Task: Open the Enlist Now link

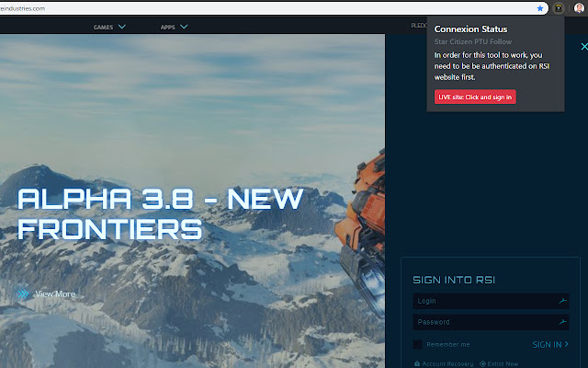Action: (x=499, y=364)
